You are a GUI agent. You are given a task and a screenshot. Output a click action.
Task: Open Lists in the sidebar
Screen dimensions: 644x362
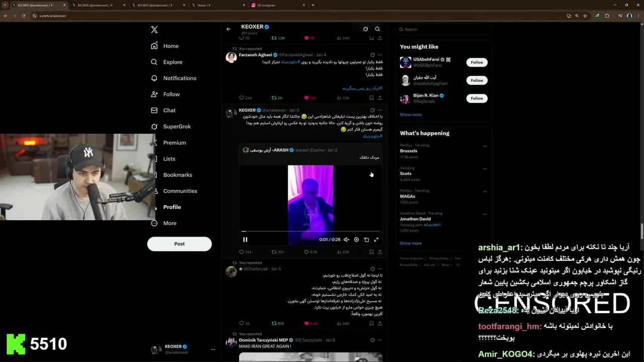pos(169,158)
